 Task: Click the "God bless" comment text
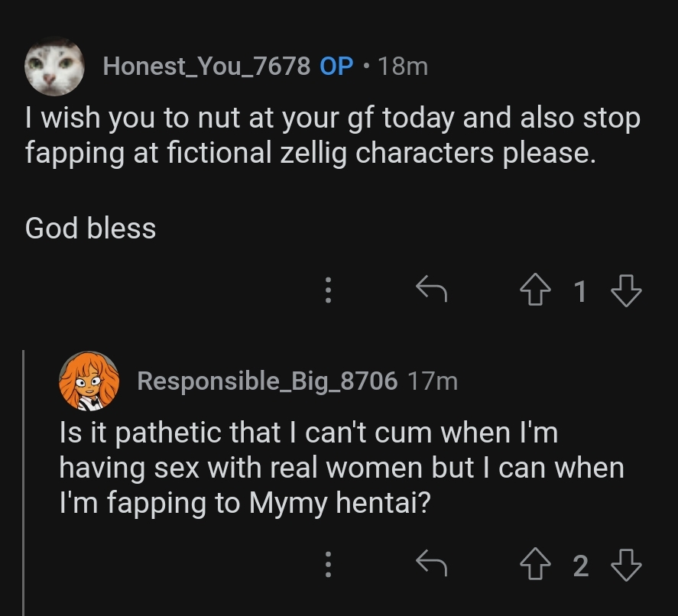pyautogui.click(x=90, y=228)
